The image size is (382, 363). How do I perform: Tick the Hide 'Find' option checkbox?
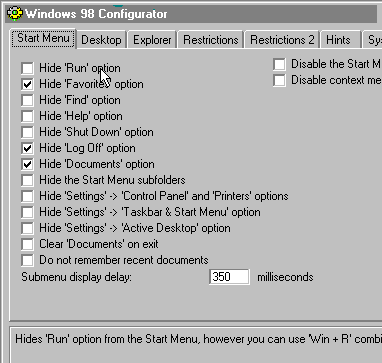(27, 100)
